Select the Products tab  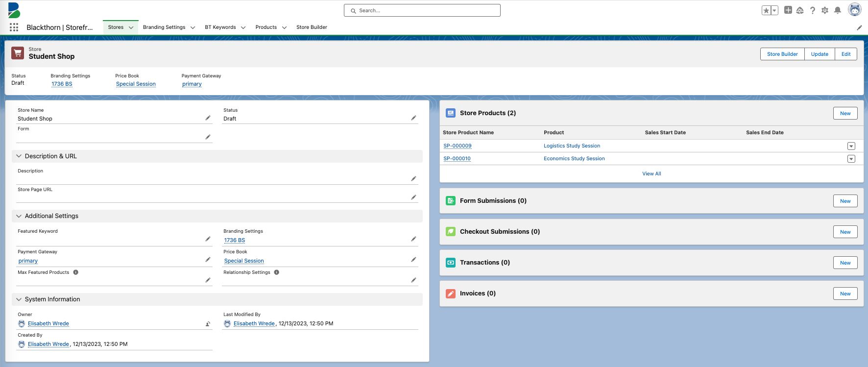[266, 27]
